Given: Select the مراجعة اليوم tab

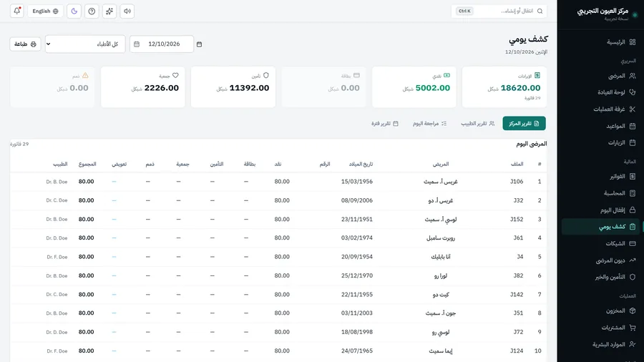Looking at the screenshot, I should pos(429,124).
